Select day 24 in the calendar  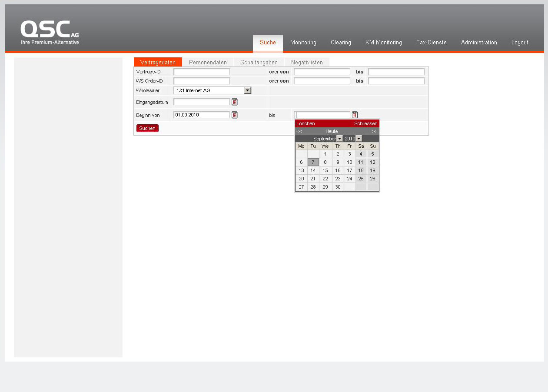coord(349,179)
